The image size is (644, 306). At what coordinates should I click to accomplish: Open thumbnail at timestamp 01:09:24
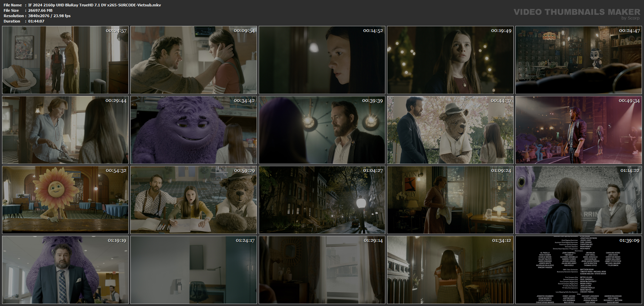click(x=450, y=200)
